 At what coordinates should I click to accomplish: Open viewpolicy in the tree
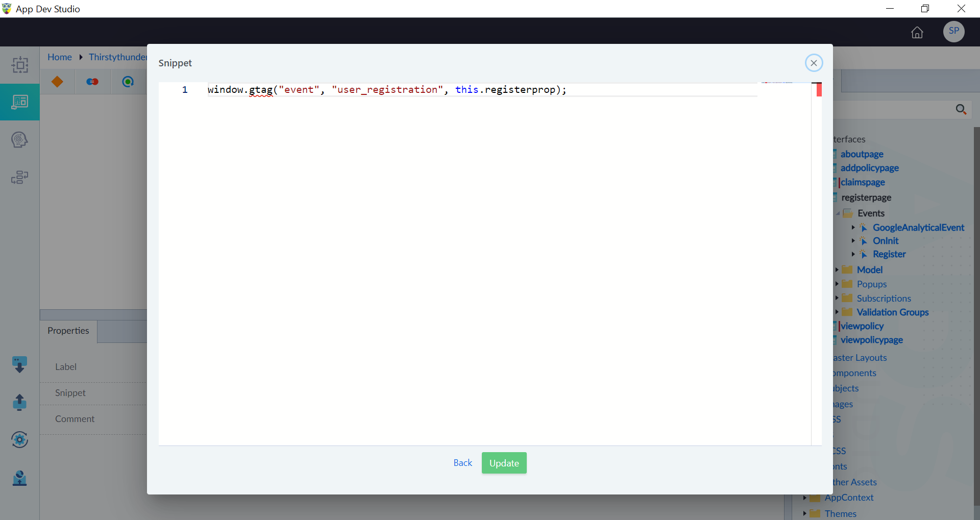pos(862,326)
